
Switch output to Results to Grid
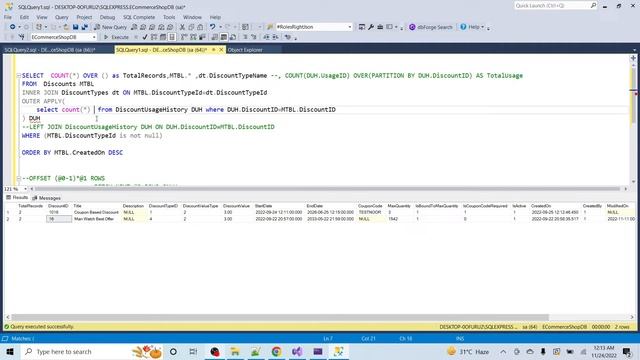224,37
